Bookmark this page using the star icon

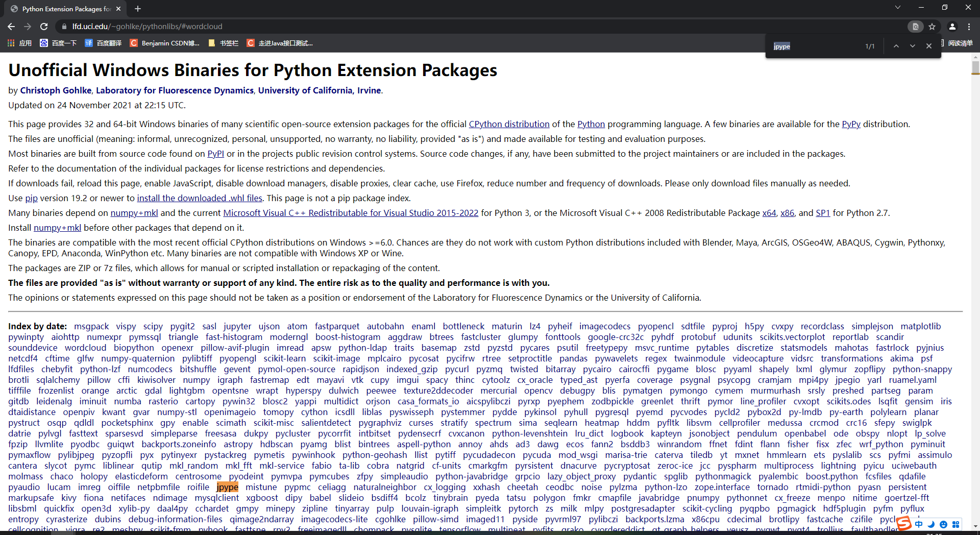point(933,27)
